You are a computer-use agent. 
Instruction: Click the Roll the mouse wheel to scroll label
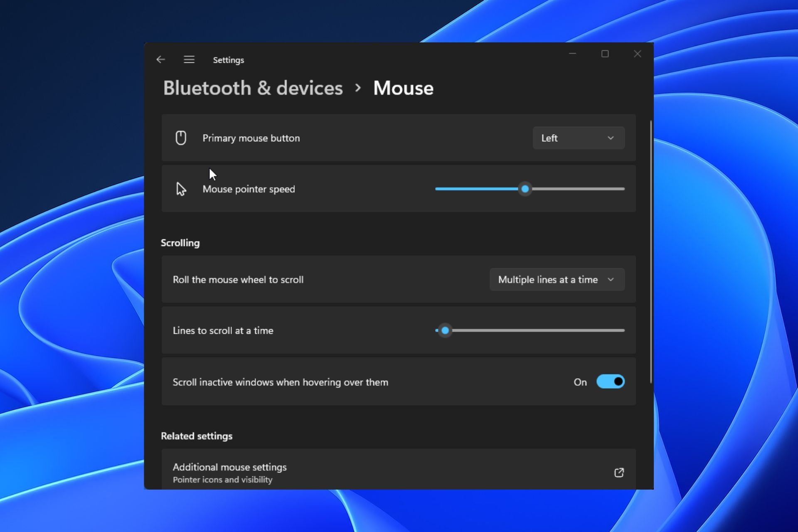238,280
